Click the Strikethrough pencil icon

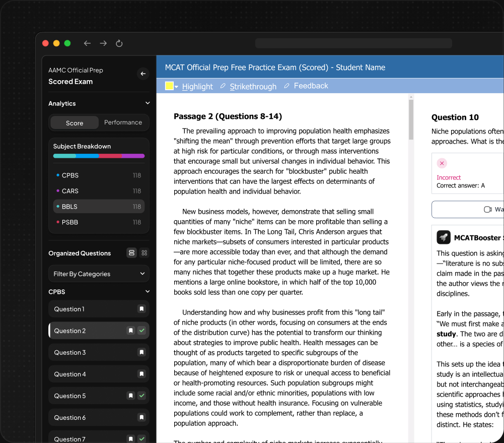[x=223, y=86]
